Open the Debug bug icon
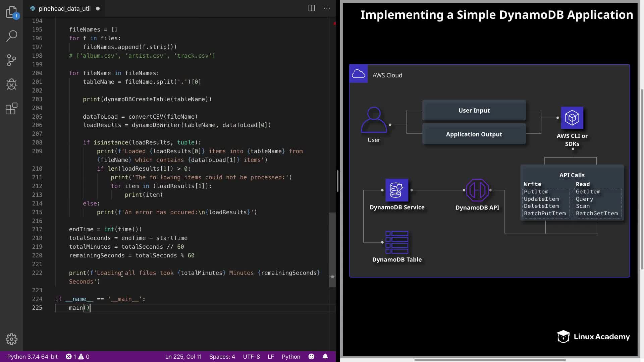 click(x=11, y=84)
